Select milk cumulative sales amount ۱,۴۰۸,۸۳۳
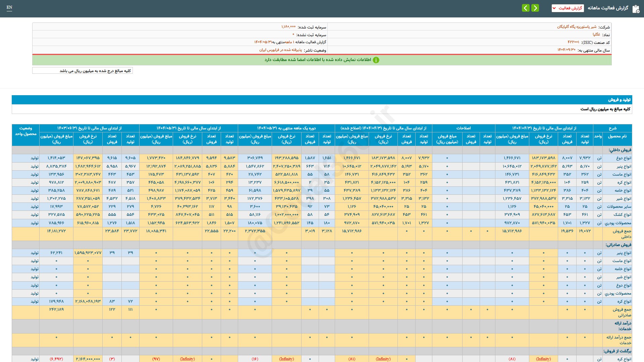 click(x=156, y=198)
